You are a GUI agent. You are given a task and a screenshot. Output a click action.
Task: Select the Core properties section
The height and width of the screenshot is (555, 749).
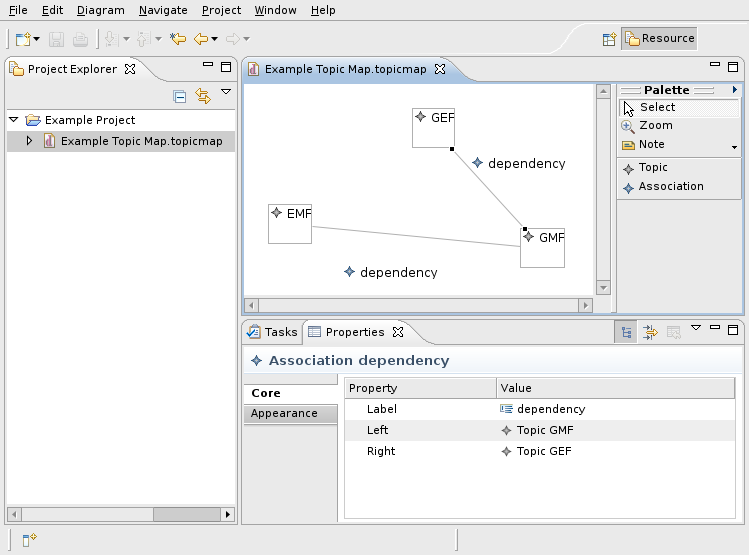coord(290,394)
